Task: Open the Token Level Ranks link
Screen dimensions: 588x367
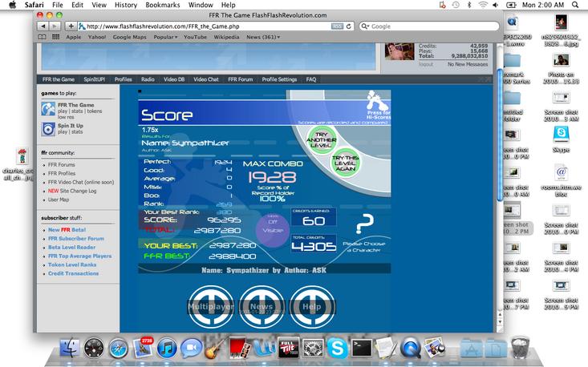Action: click(72, 264)
